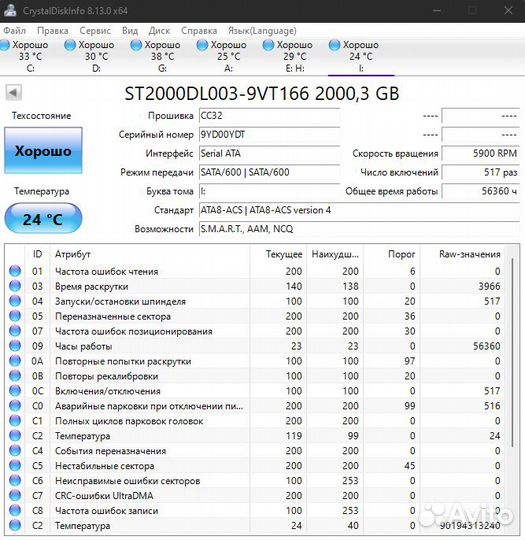This screenshot has height=540, width=525.
Task: Click the SMART table vertical scrollbar
Action: point(513,352)
